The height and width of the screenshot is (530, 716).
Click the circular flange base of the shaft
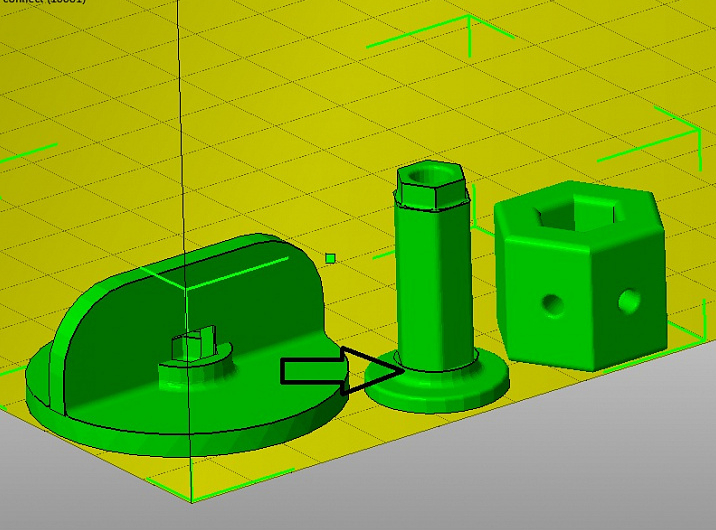tap(437, 383)
